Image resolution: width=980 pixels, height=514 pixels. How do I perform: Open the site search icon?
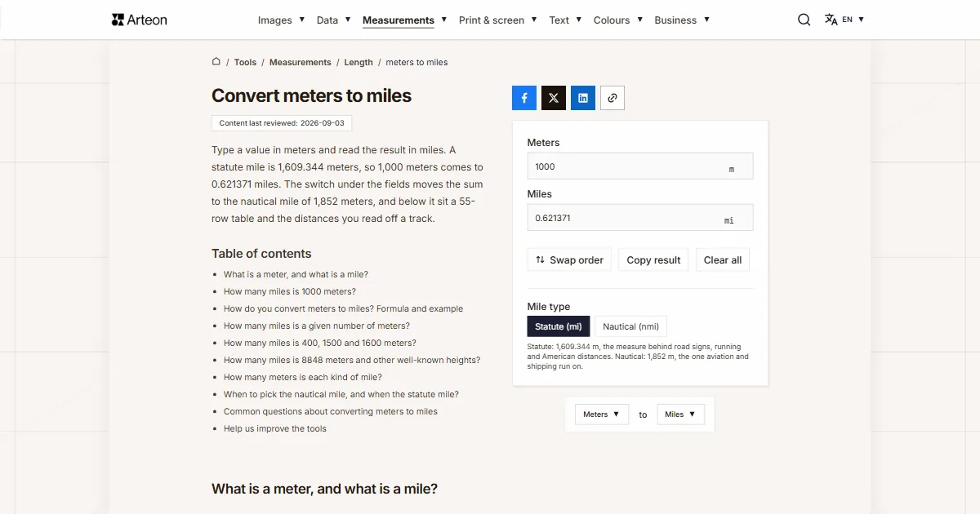[804, 20]
